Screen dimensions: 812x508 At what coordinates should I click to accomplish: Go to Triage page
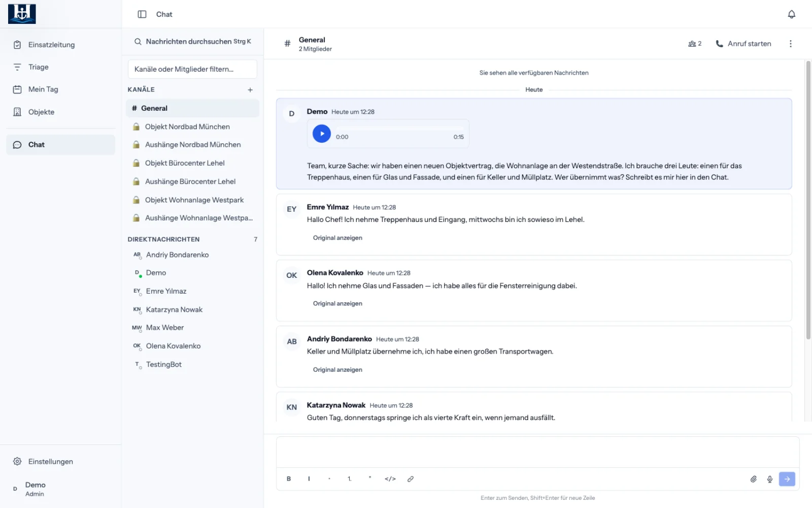click(x=60, y=67)
